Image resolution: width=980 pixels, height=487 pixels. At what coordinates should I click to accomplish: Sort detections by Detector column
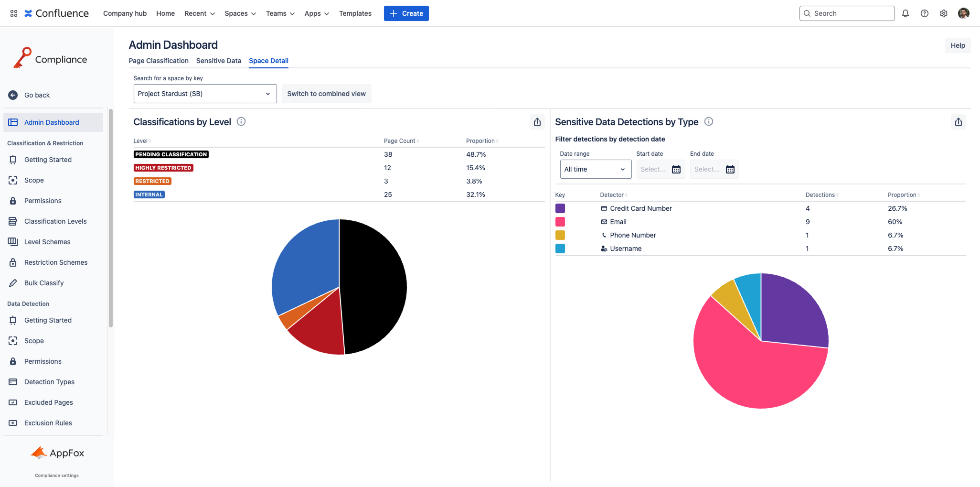click(x=613, y=195)
